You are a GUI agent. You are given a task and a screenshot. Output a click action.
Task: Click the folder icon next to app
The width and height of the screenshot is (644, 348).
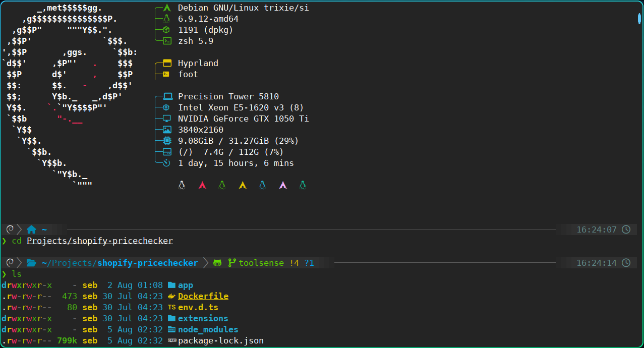171,285
